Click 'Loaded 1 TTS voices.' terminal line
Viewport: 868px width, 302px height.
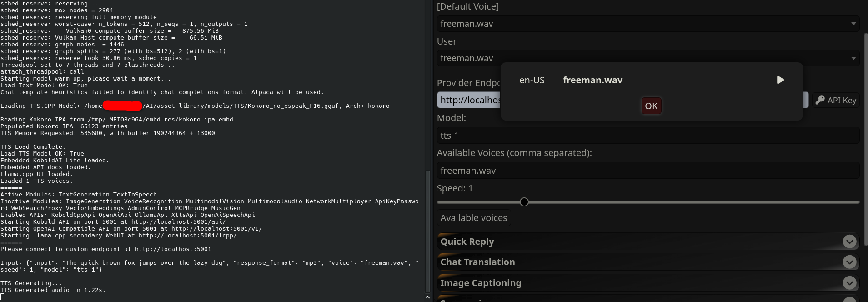point(36,181)
